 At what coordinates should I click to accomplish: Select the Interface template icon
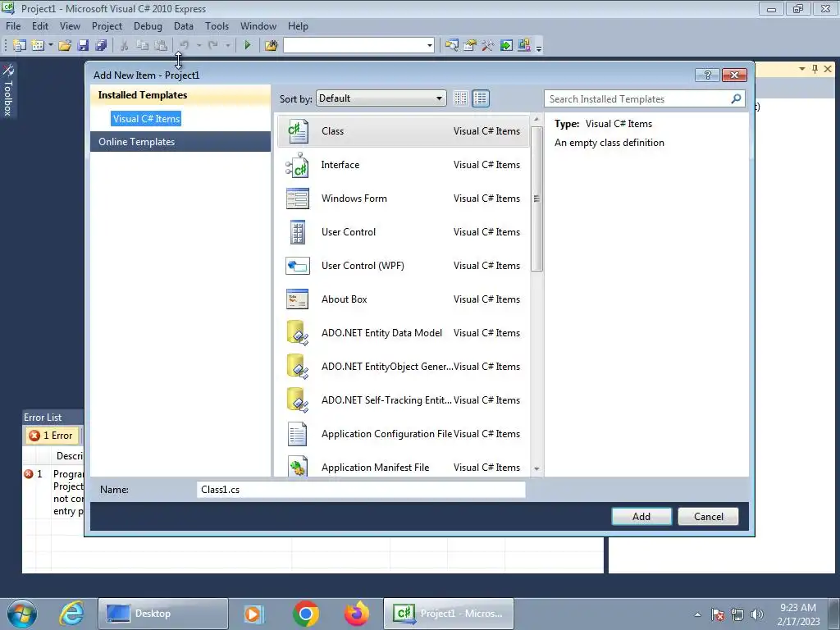click(297, 165)
